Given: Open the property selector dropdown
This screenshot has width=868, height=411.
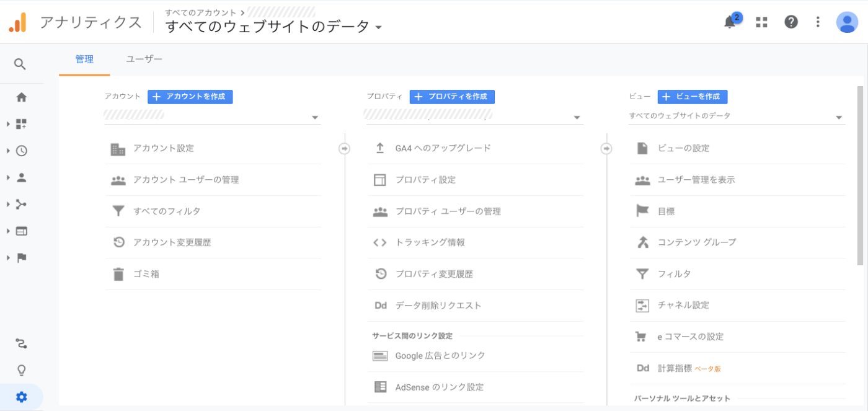Looking at the screenshot, I should (x=474, y=117).
